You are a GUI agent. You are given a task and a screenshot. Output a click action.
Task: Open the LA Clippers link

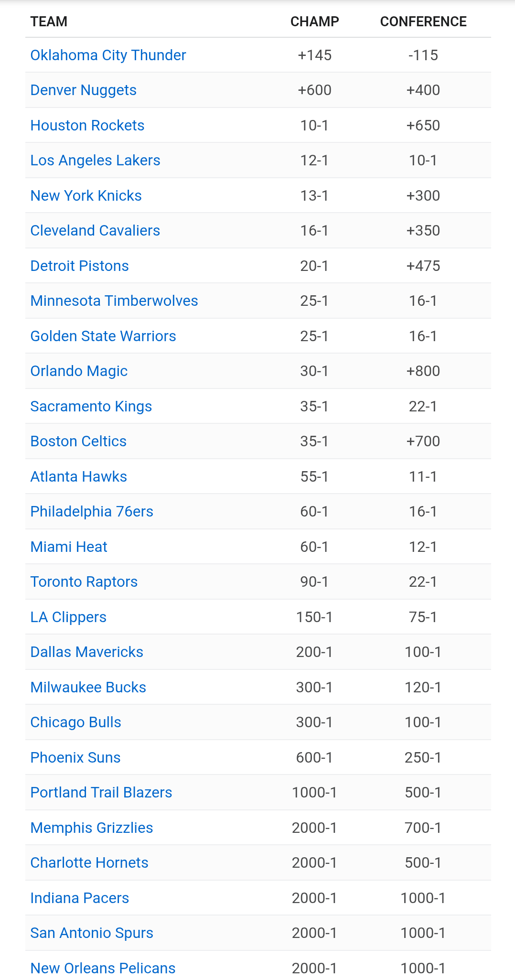point(68,617)
